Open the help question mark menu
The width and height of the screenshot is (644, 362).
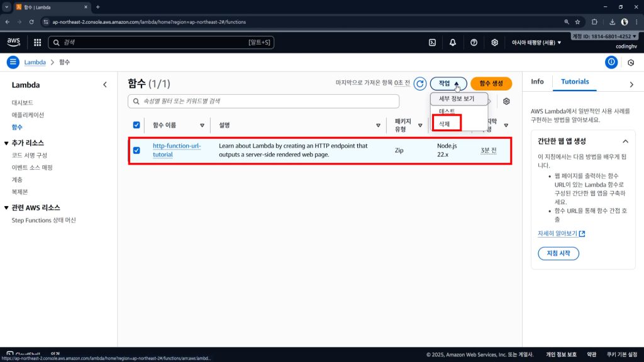(474, 42)
